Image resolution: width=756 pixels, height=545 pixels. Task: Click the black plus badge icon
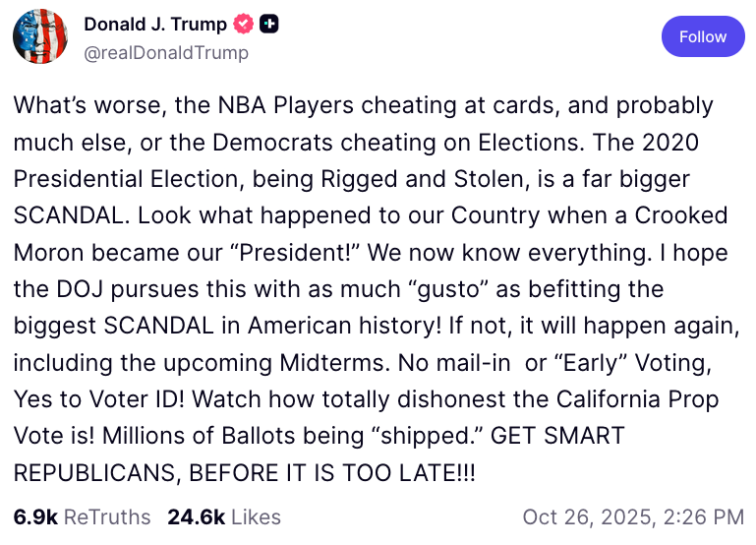(268, 25)
